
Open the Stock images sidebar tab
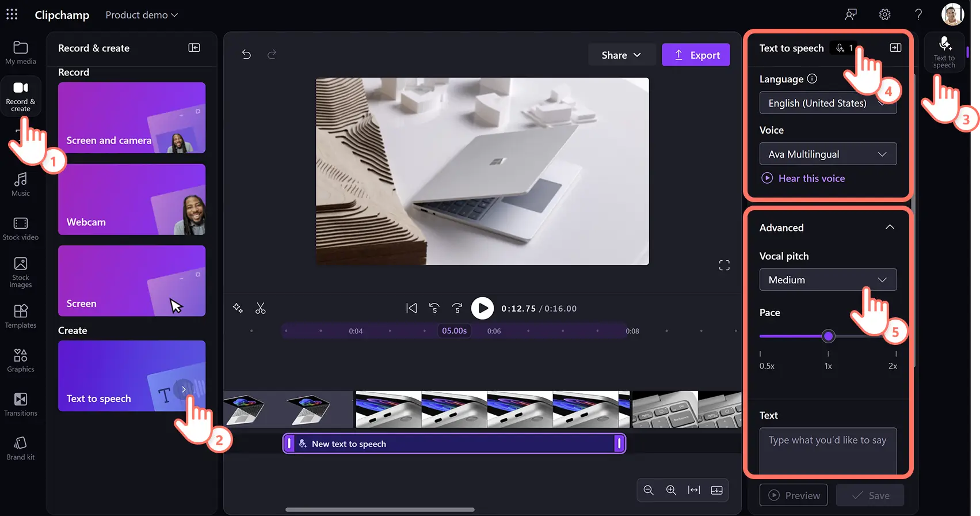(x=21, y=272)
